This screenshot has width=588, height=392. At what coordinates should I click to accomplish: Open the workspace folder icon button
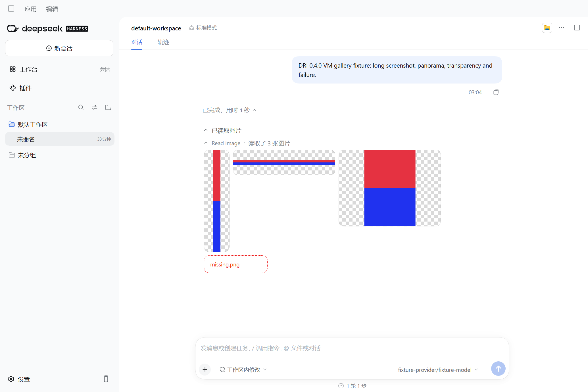point(547,28)
